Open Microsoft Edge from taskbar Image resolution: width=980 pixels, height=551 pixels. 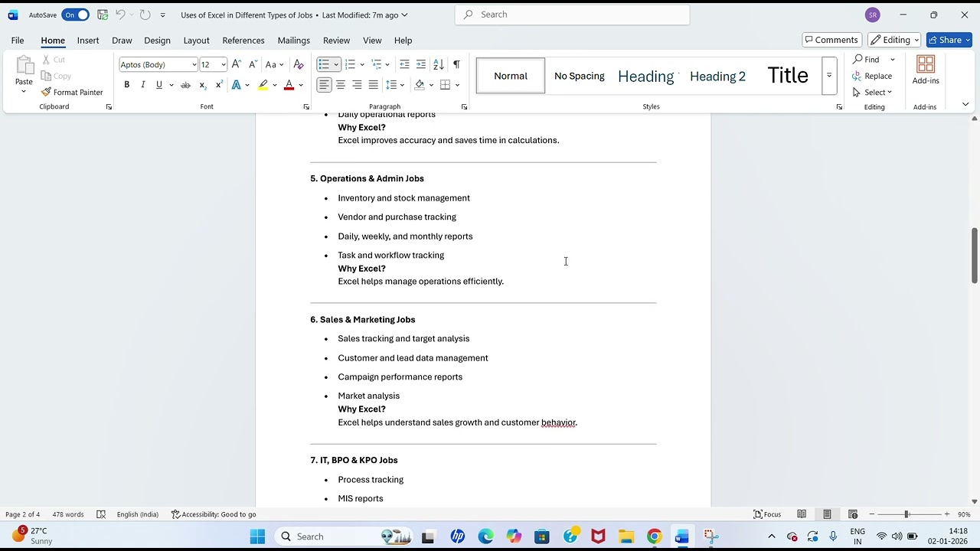point(486,536)
